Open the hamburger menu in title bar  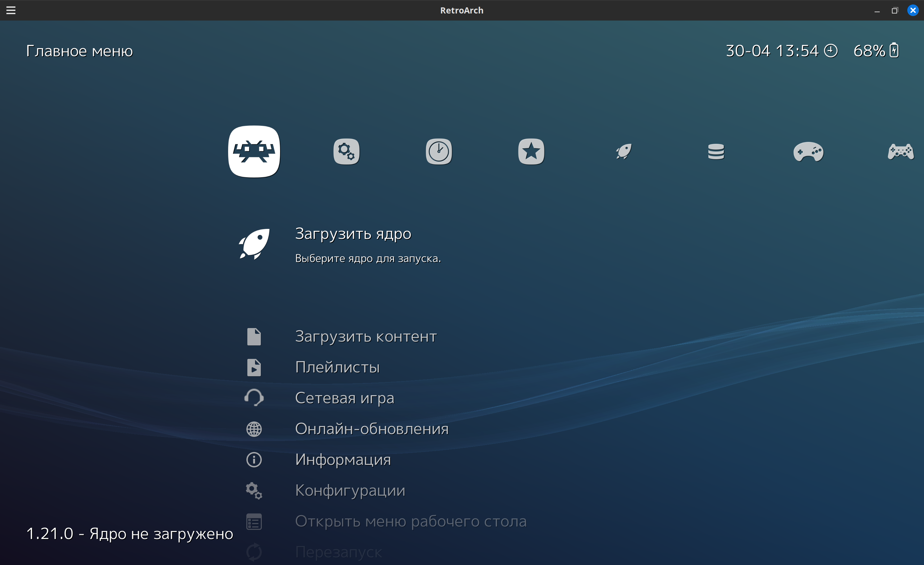11,10
